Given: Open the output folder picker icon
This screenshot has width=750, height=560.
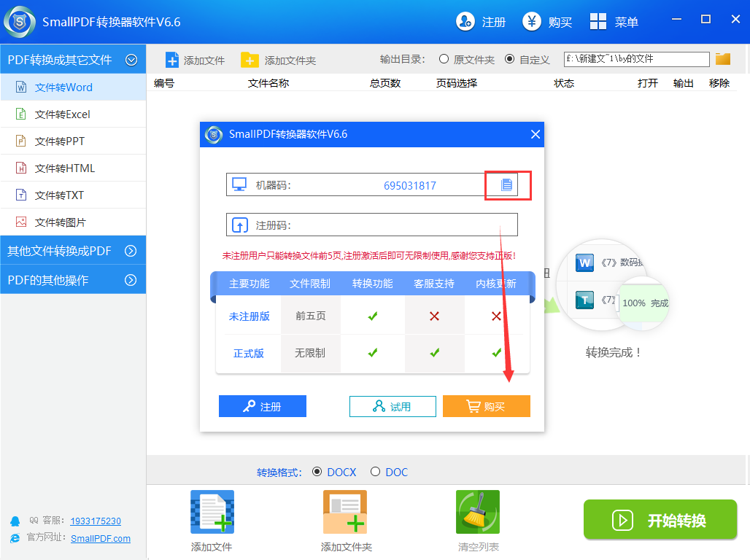Looking at the screenshot, I should pyautogui.click(x=722, y=59).
